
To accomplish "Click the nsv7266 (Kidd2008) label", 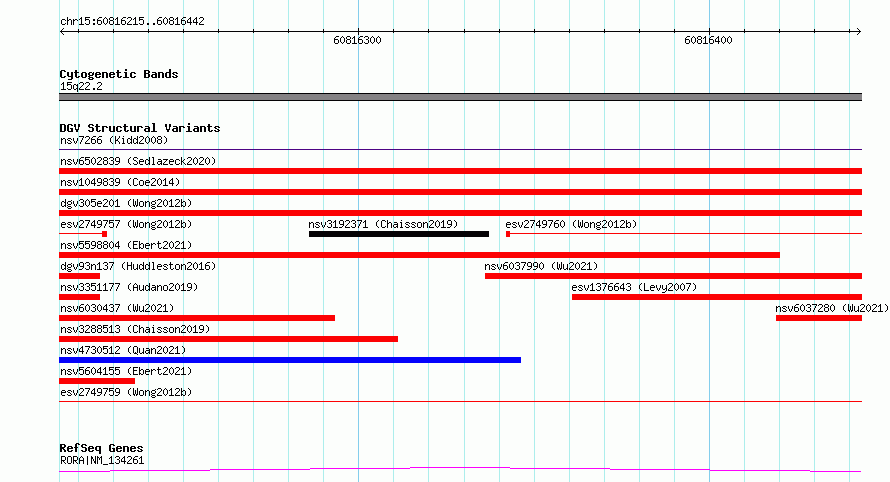I will coord(114,140).
